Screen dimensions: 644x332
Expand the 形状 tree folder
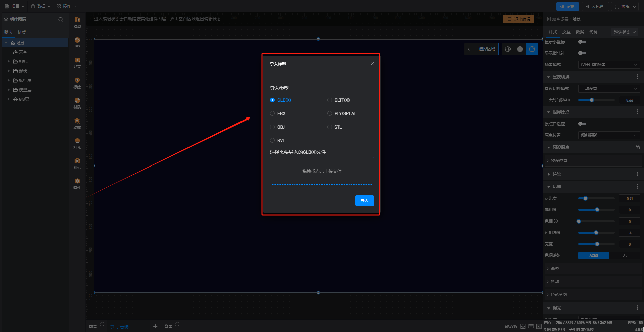[9, 71]
